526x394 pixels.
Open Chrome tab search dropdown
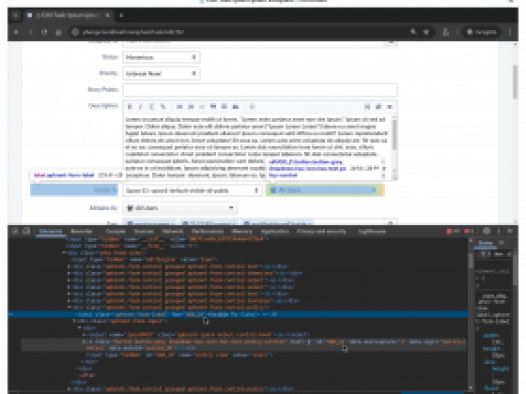(16, 15)
